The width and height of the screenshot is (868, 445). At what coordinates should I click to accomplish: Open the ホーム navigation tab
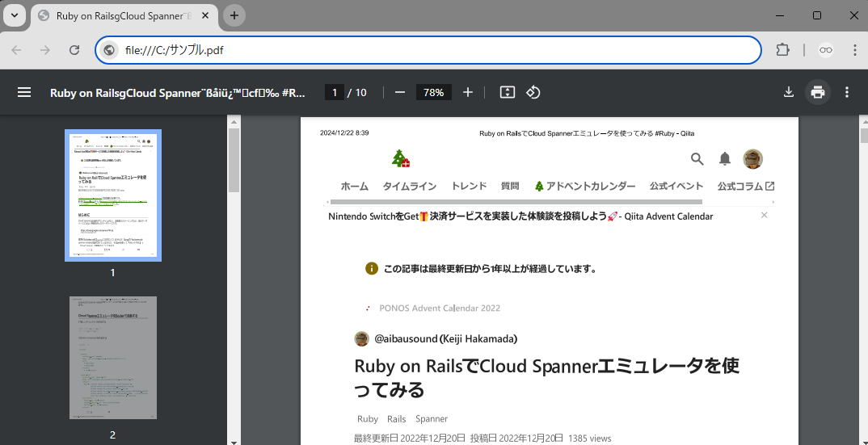tap(354, 187)
